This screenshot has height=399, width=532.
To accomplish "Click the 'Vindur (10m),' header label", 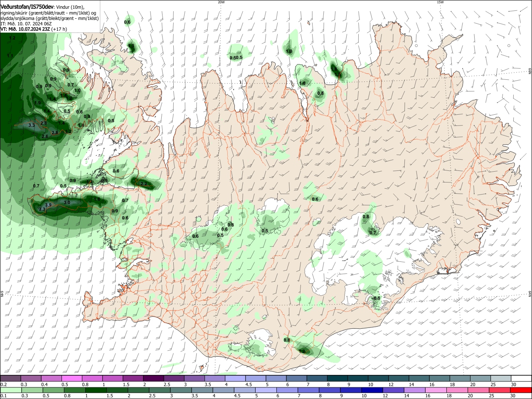I will click(70, 7).
